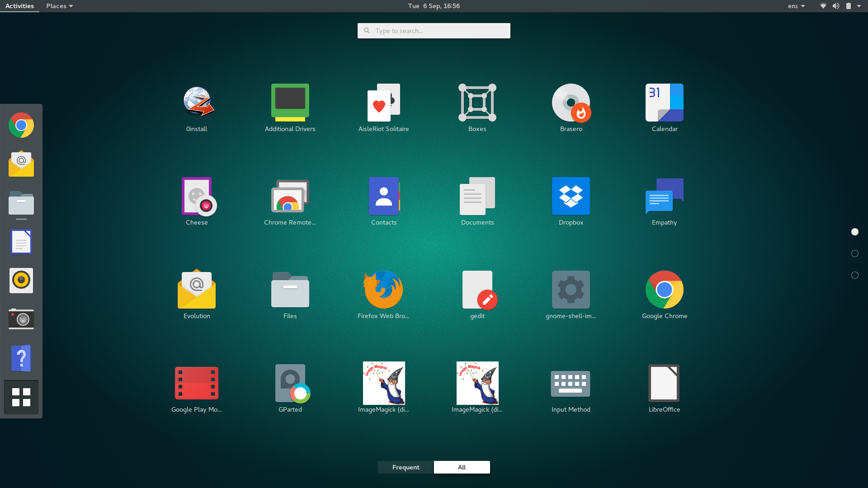
Task: Open Evolution mail in the app grid
Action: (197, 290)
